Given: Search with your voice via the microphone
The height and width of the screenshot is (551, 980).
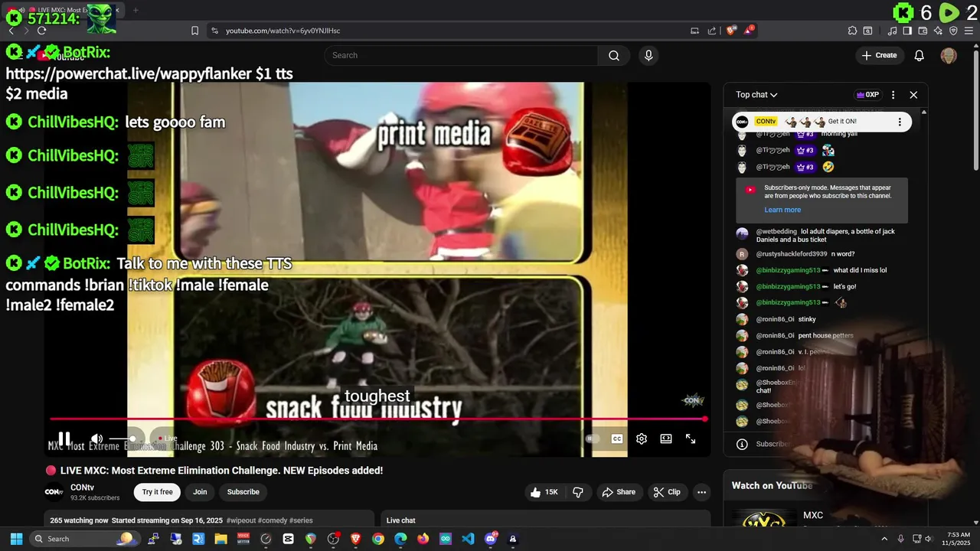Looking at the screenshot, I should coord(648,55).
